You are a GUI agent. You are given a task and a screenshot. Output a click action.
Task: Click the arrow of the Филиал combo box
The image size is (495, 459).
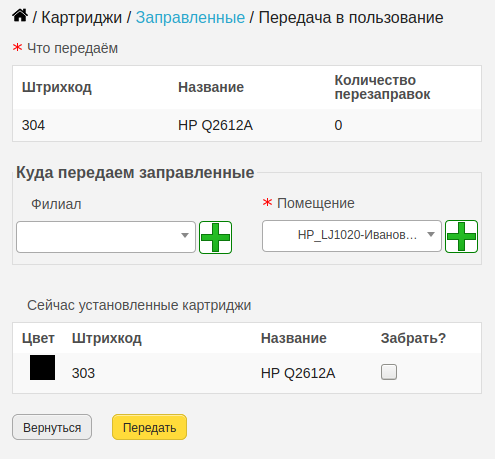click(x=185, y=235)
